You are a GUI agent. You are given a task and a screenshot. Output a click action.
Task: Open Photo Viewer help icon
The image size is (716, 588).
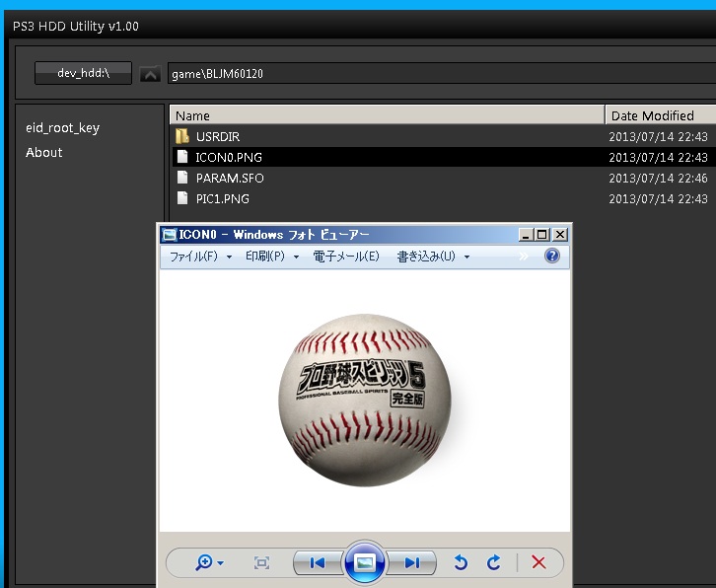tap(552, 256)
